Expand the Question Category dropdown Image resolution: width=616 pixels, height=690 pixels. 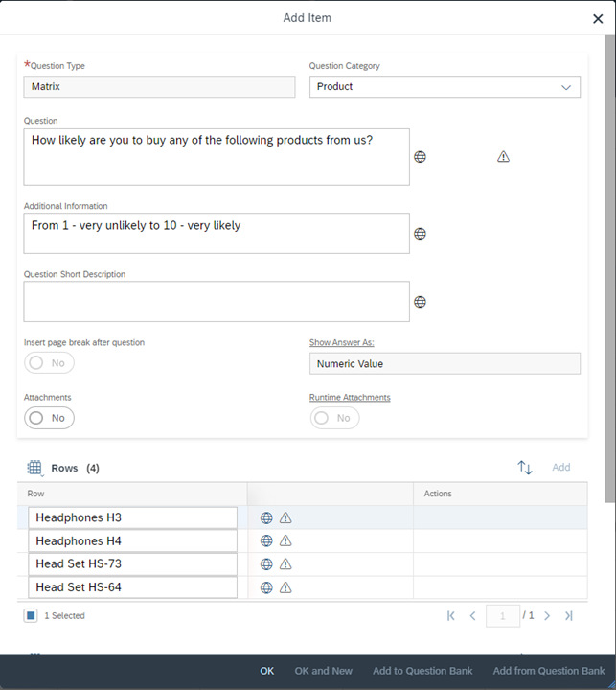[566, 87]
